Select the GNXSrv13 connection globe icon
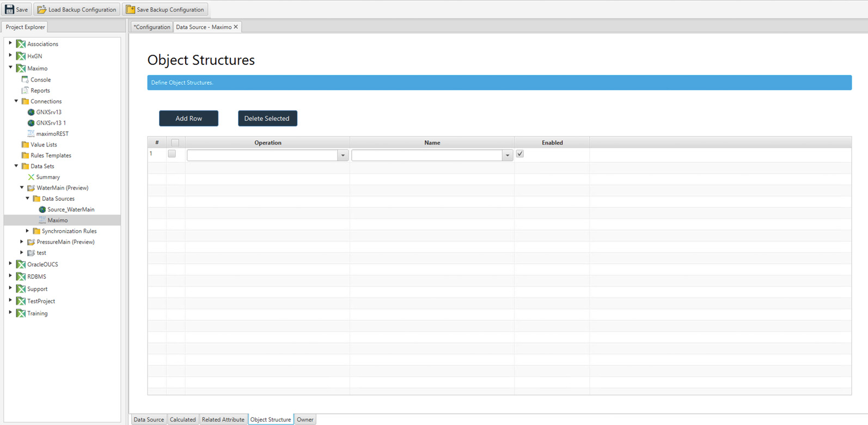 coord(31,112)
